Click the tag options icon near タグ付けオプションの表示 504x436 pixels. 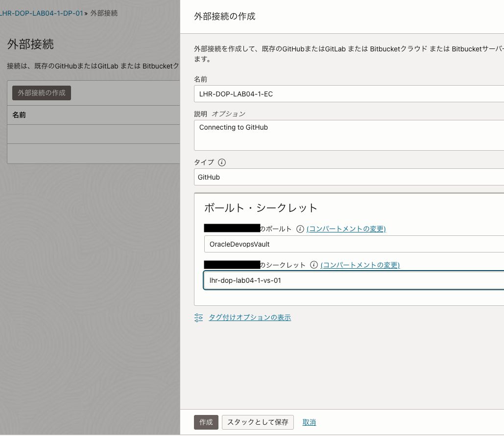198,317
